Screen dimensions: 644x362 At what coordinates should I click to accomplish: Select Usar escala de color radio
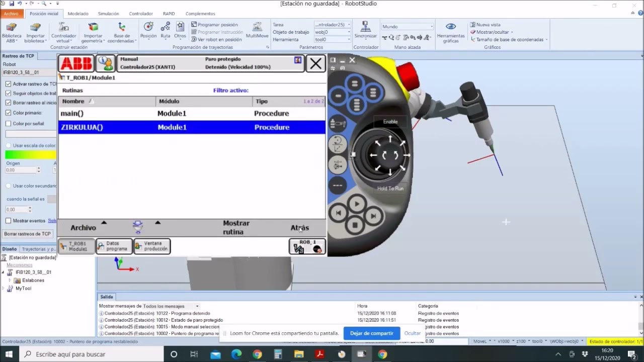click(8, 146)
